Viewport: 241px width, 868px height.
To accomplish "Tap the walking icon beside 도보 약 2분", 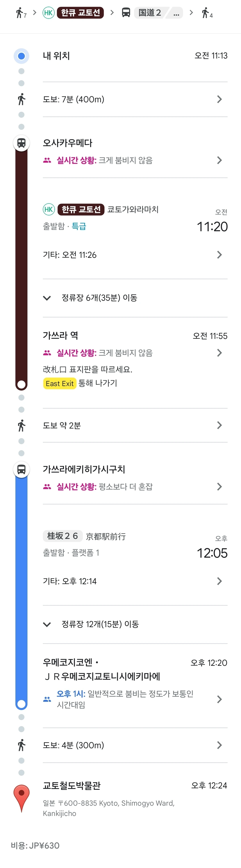I will [x=21, y=426].
